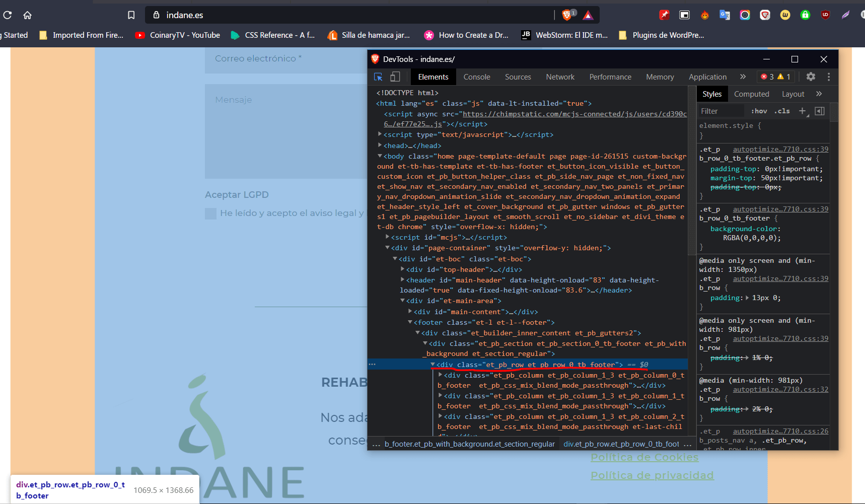The image size is (865, 504).
Task: Click the browser reload icon
Action: 7,15
